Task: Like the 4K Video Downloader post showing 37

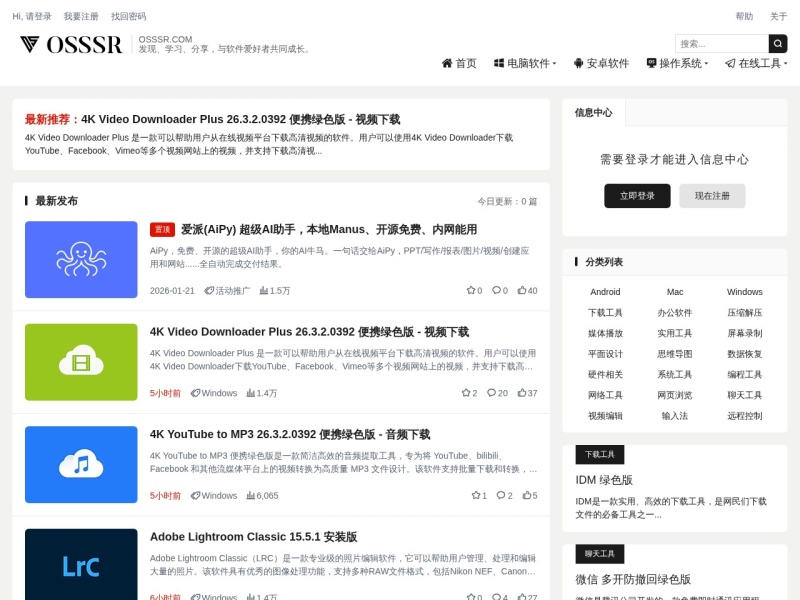Action: point(522,393)
